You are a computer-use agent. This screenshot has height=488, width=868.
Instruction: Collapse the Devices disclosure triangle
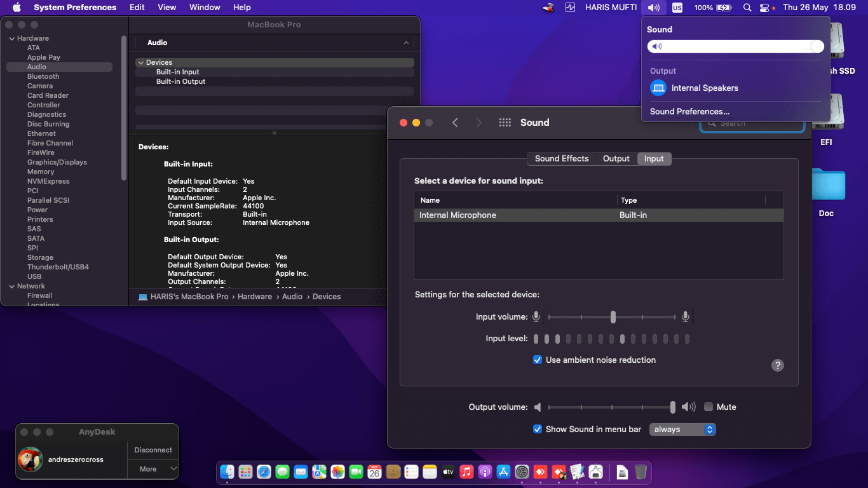point(140,62)
